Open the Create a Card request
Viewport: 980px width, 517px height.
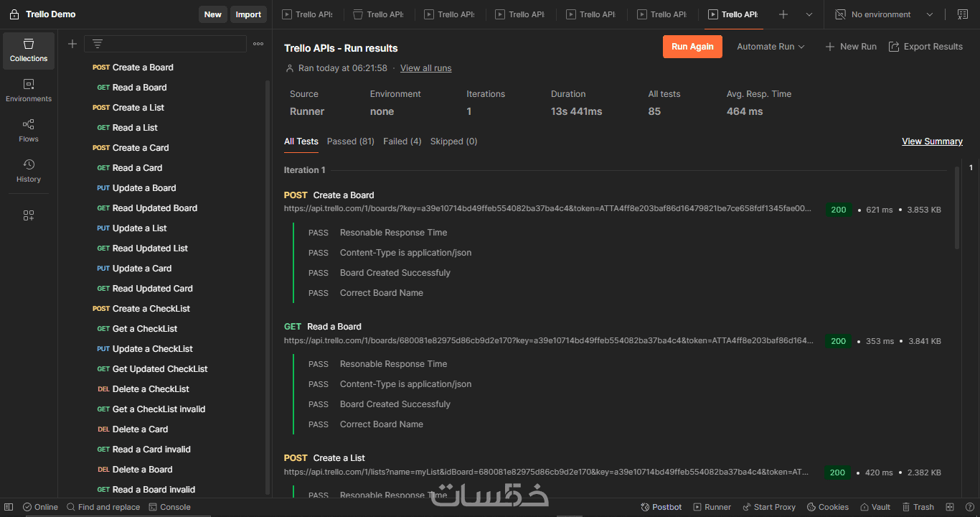[x=141, y=148]
